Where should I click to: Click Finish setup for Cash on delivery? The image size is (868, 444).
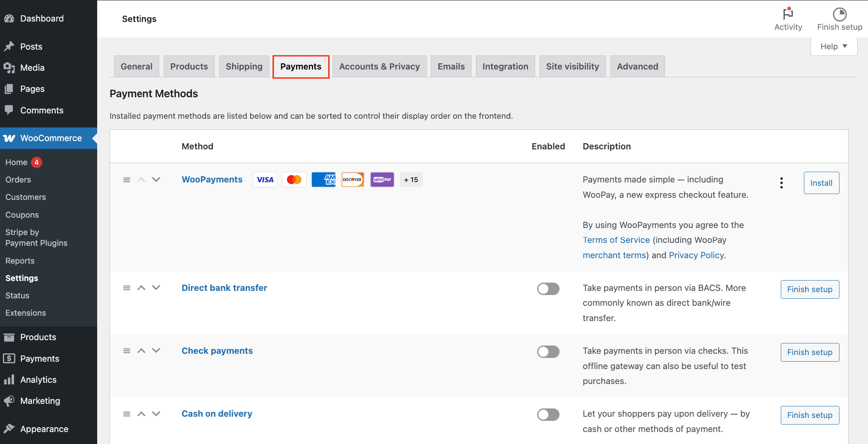point(810,415)
